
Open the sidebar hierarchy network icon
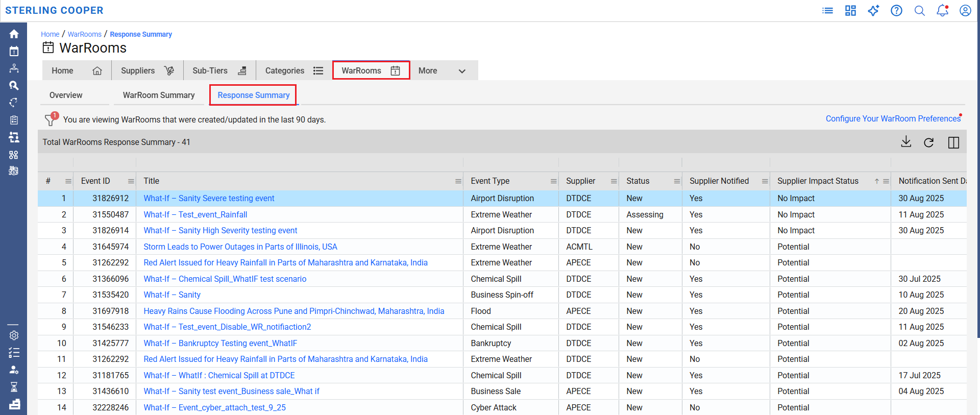click(14, 68)
